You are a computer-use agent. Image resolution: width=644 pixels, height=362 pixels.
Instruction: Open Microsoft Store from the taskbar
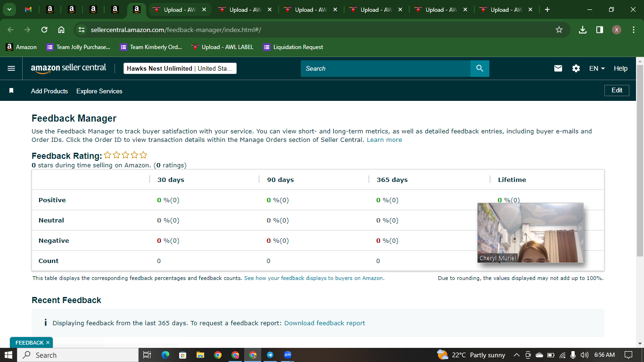182,355
